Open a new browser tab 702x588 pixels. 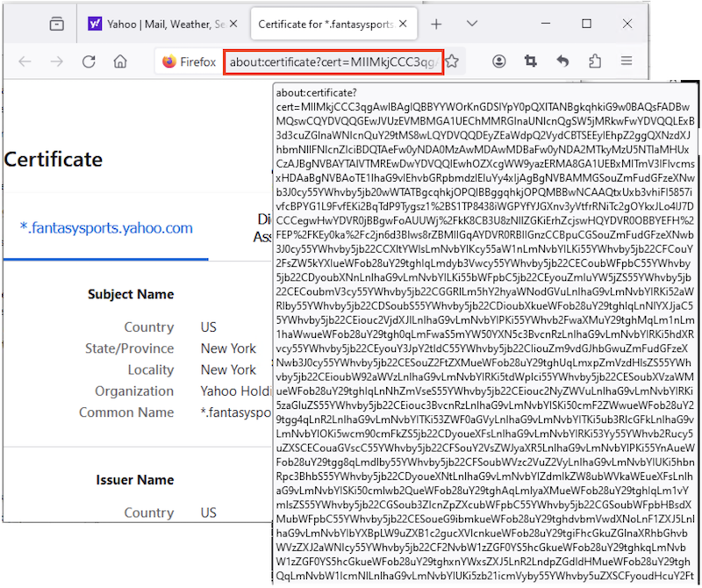point(436,23)
